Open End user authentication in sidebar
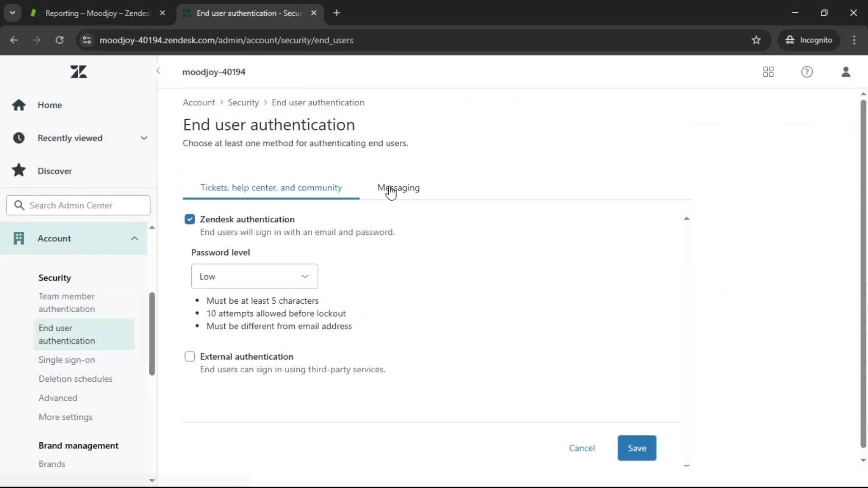This screenshot has width=868, height=488. pyautogui.click(x=84, y=334)
